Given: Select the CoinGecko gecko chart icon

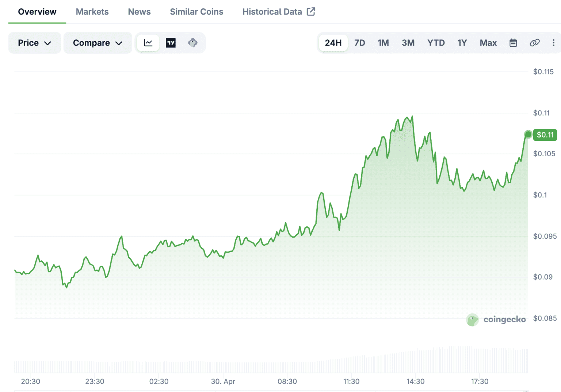Looking at the screenshot, I should point(193,43).
